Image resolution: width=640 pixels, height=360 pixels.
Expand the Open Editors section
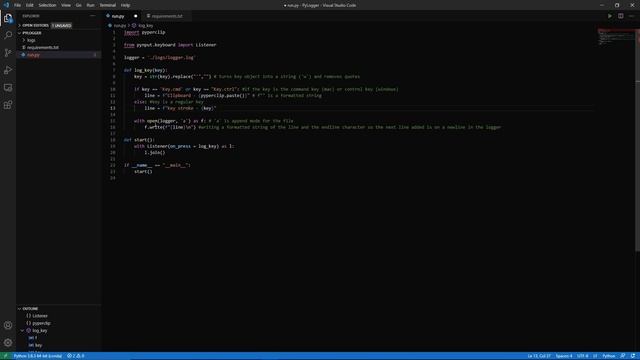click(x=35, y=25)
